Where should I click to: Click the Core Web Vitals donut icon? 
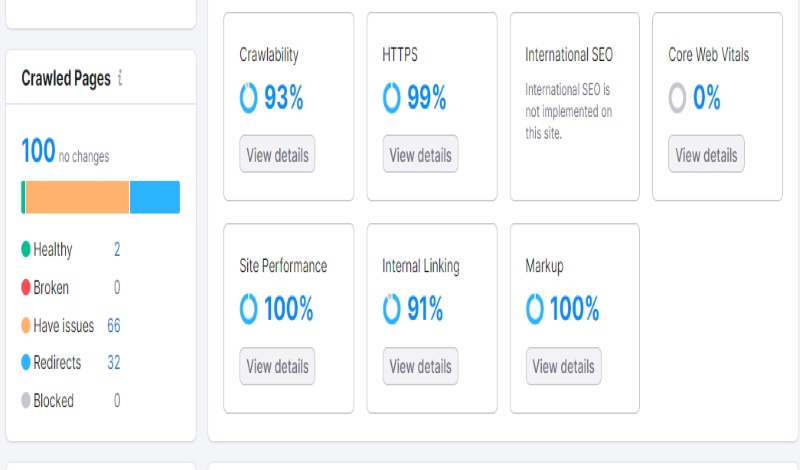(678, 98)
